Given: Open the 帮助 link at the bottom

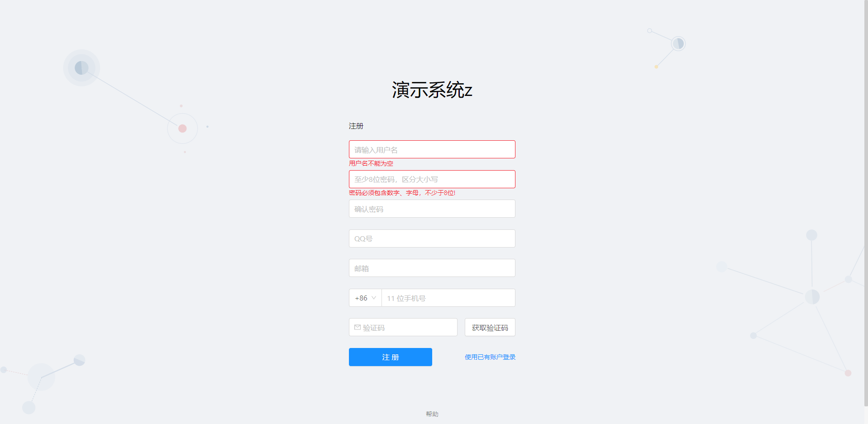Looking at the screenshot, I should tap(432, 414).
